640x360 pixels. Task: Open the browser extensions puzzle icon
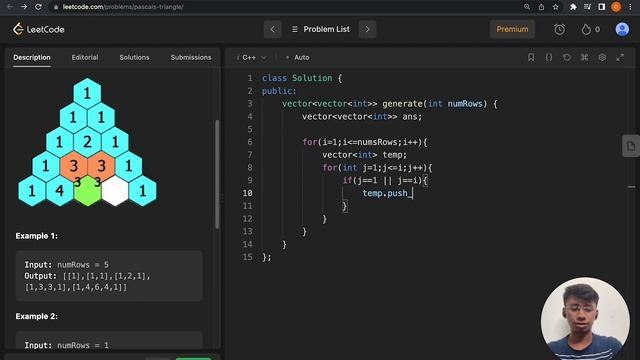coord(573,7)
